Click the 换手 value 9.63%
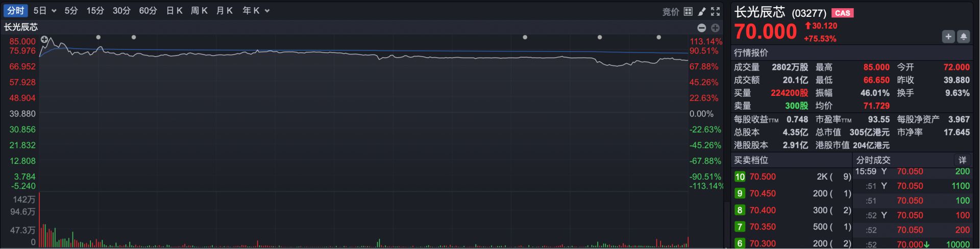This screenshot has height=249, width=980. point(958,93)
